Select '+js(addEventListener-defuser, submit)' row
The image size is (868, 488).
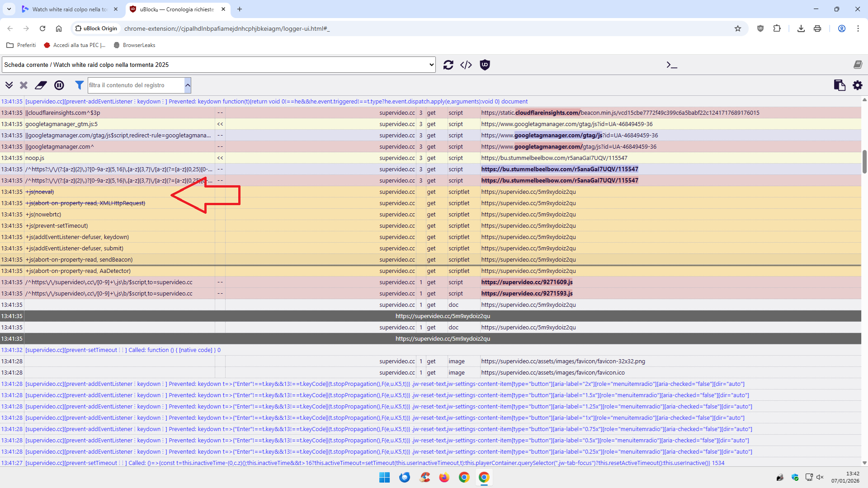(x=430, y=249)
